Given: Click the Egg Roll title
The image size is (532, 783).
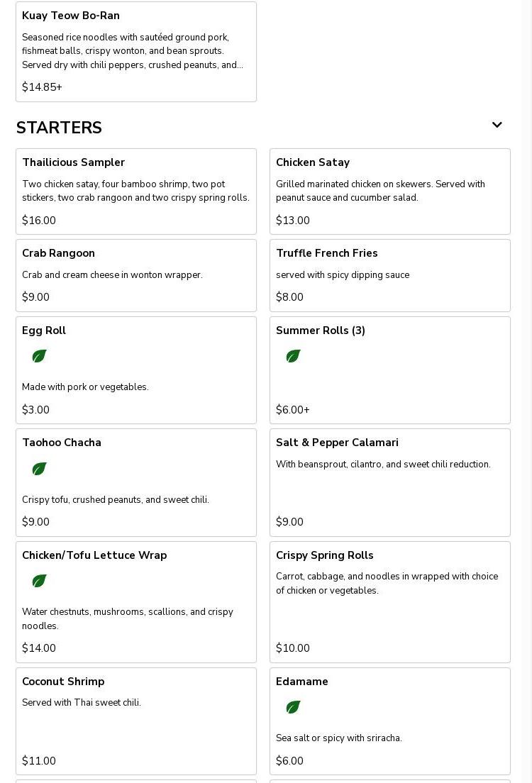Looking at the screenshot, I should click(x=44, y=331).
